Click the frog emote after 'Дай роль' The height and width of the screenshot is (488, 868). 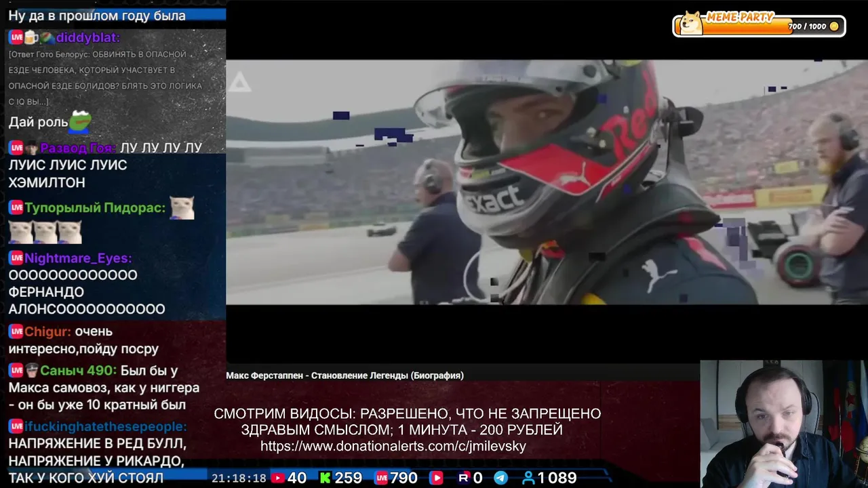[80, 121]
